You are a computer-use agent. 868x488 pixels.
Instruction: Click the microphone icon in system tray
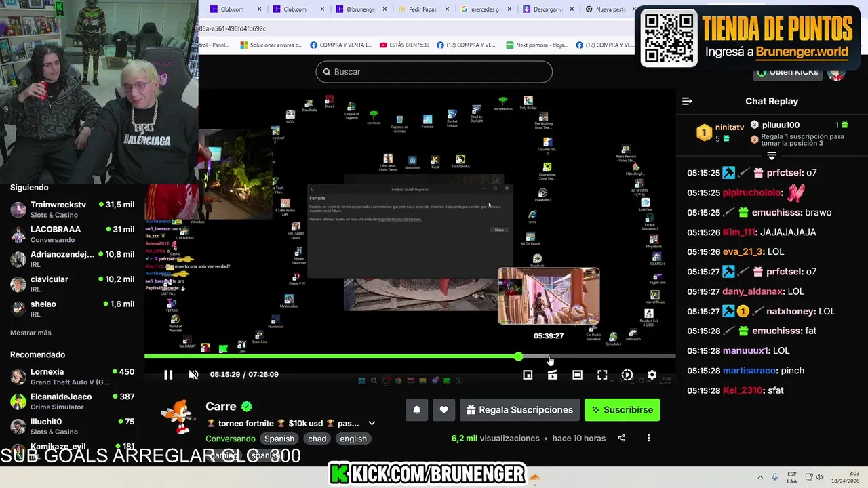[775, 477]
